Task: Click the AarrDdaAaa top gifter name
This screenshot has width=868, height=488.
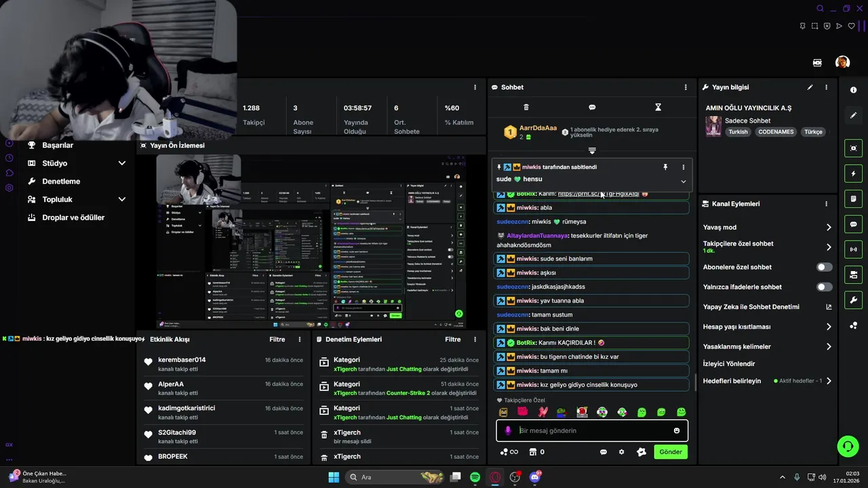Action: (538, 128)
